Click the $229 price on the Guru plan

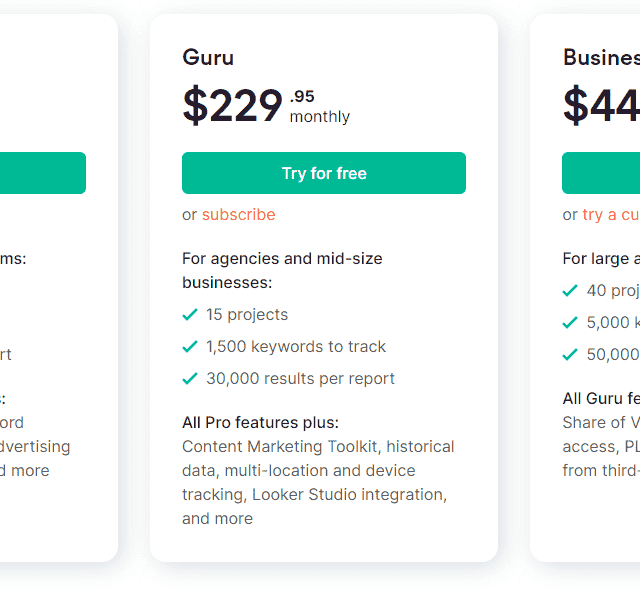pyautogui.click(x=232, y=105)
